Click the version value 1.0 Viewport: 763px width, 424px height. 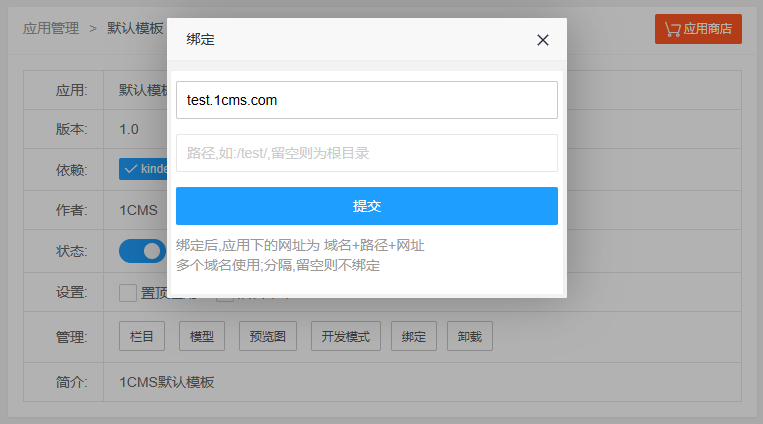point(129,129)
